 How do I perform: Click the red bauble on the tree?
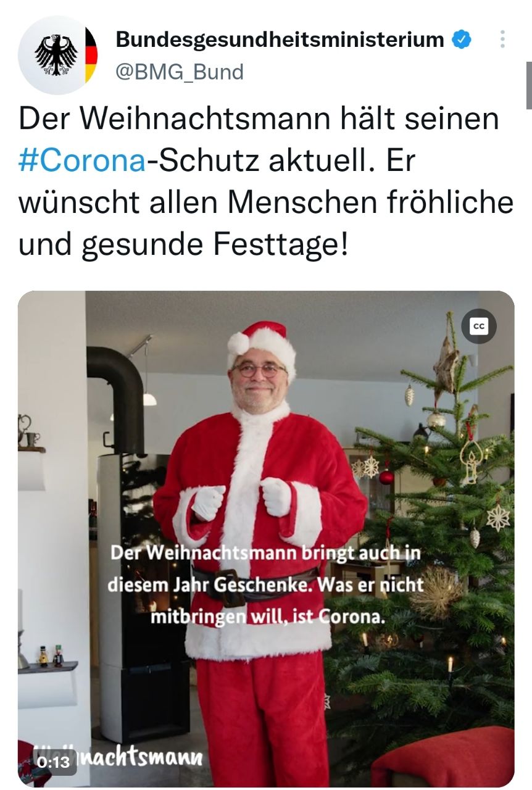coord(387,476)
